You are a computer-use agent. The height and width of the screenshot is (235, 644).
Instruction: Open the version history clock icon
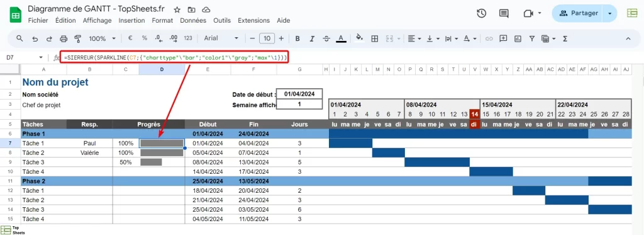(481, 13)
